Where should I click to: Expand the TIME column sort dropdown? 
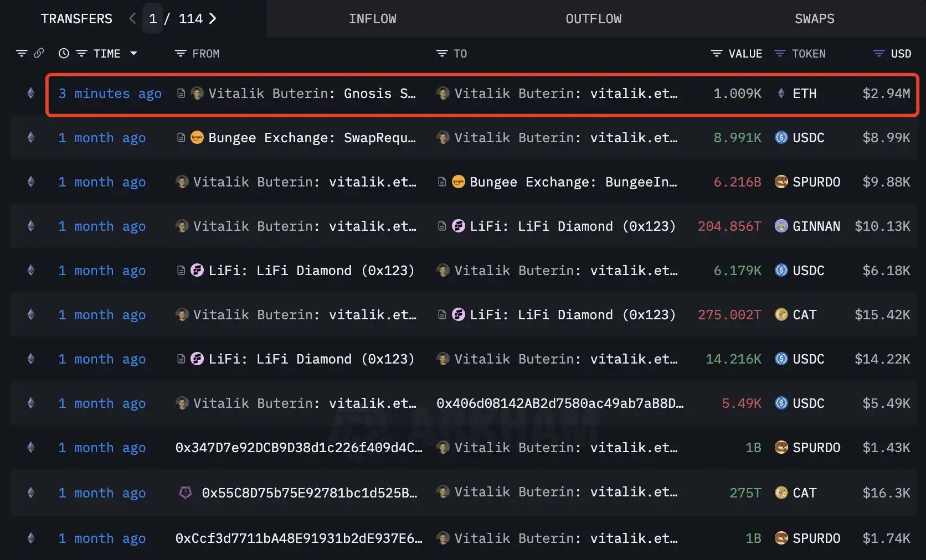tap(133, 53)
